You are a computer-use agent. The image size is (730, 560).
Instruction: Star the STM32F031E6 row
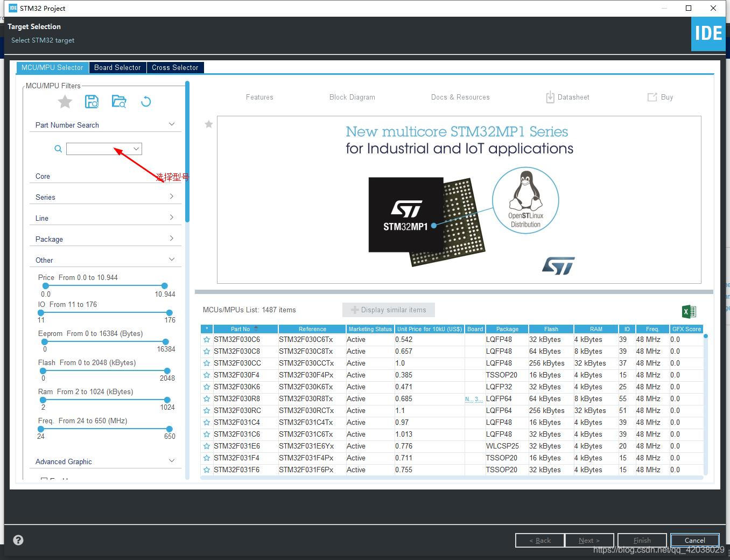(207, 446)
